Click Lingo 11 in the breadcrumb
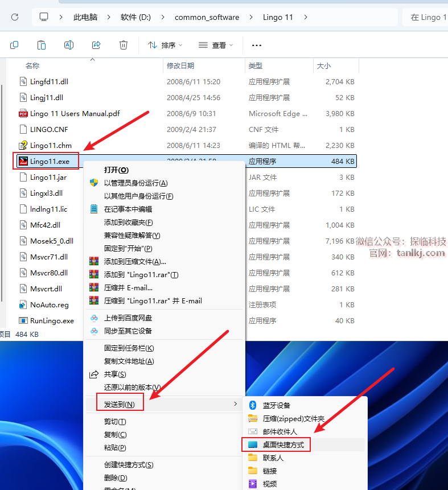Viewport: 448px width, 490px height. pyautogui.click(x=278, y=17)
